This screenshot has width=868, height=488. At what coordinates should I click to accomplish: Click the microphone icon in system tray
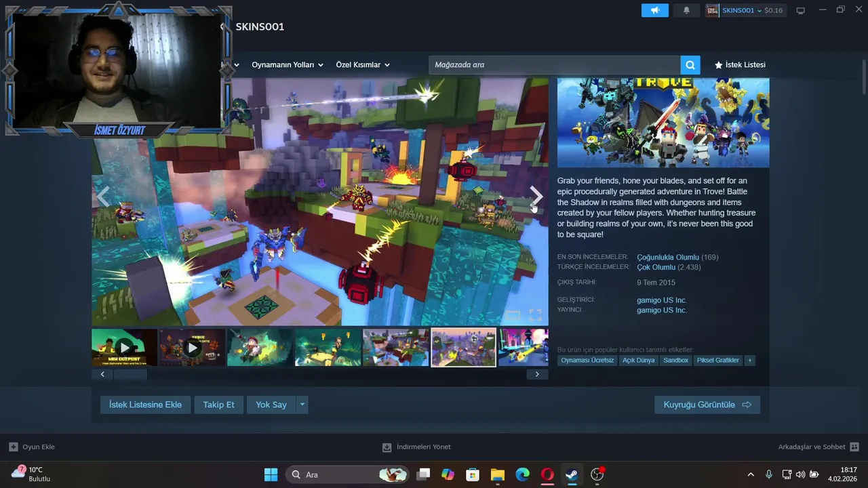pos(768,474)
